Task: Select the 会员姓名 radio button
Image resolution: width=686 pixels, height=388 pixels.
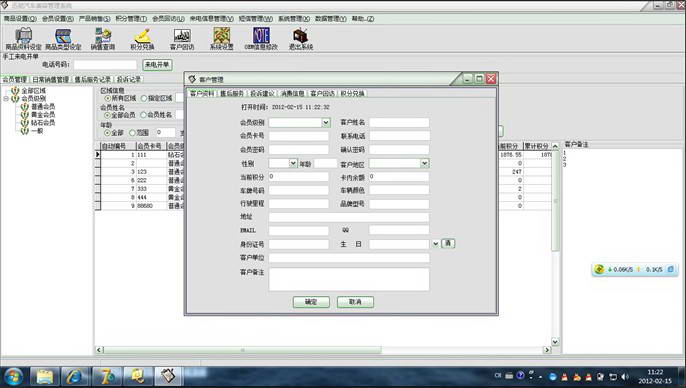Action: [143, 115]
